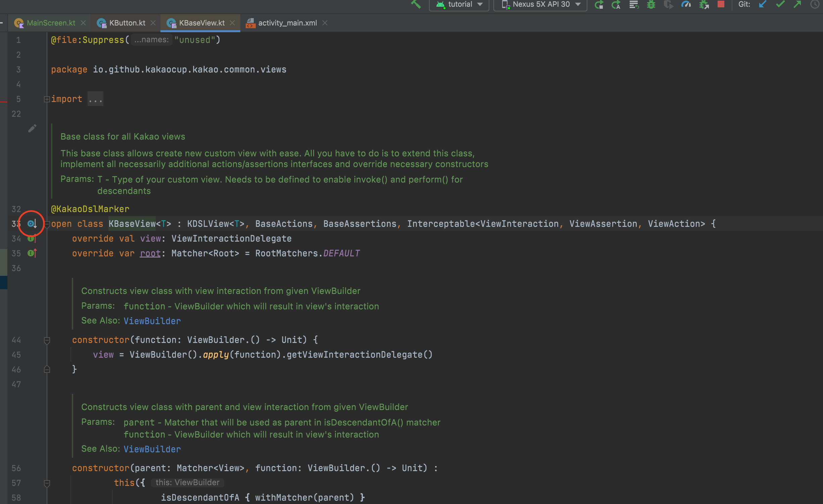Click the BaseAssertions interface name
823x504 pixels.
pyautogui.click(x=360, y=224)
